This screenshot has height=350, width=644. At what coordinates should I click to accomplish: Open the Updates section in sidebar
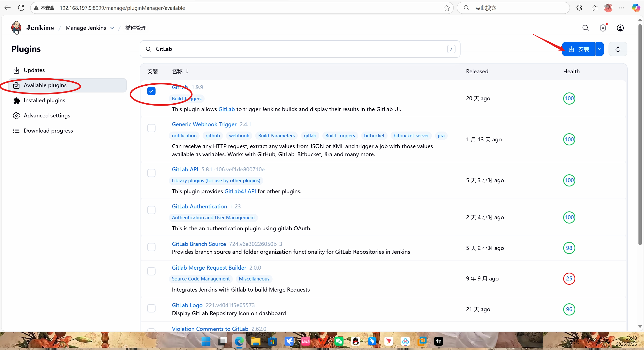click(x=67, y=70)
